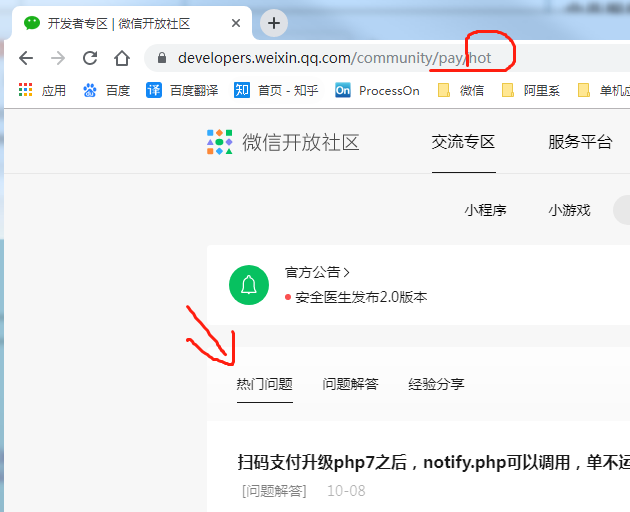Viewport: 630px width, 512px height.
Task: Select the 热门问题 tab
Action: click(264, 384)
